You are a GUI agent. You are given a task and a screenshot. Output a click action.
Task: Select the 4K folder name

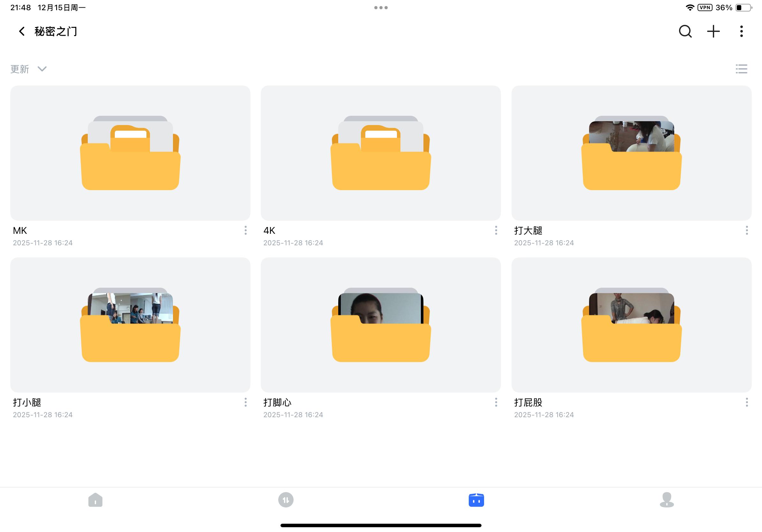[269, 231]
